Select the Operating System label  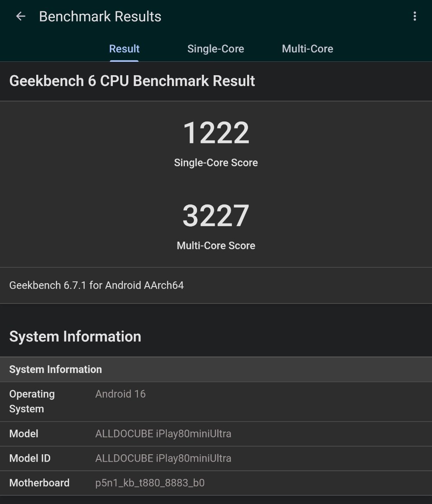[x=32, y=402]
